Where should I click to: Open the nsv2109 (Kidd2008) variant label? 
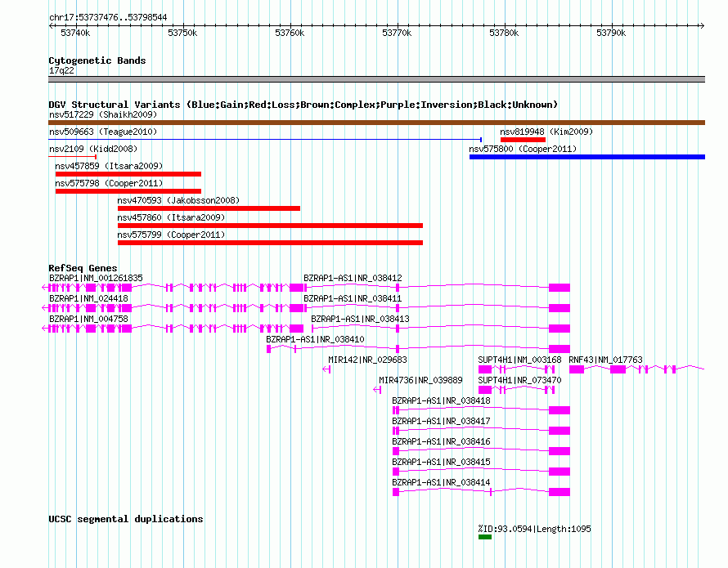[x=93, y=149]
